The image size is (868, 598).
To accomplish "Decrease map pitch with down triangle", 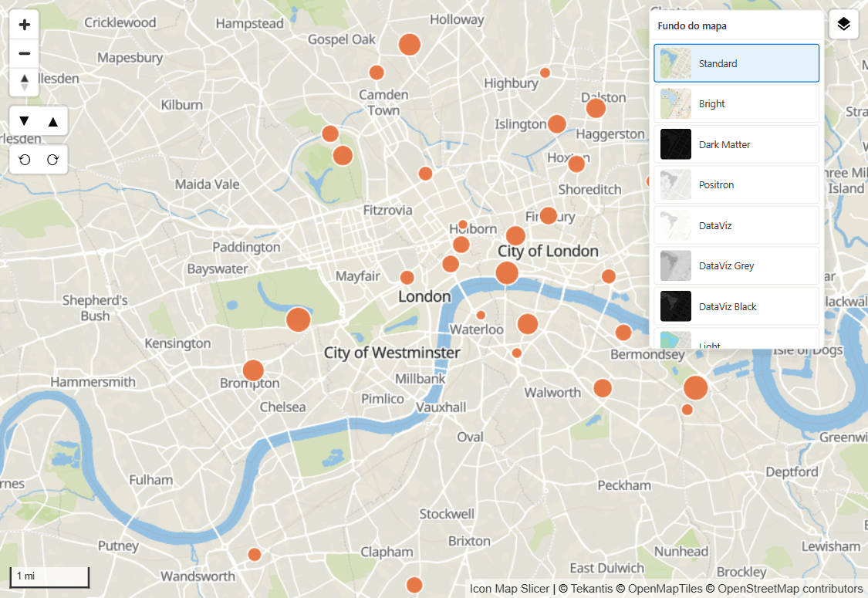I will tap(24, 120).
